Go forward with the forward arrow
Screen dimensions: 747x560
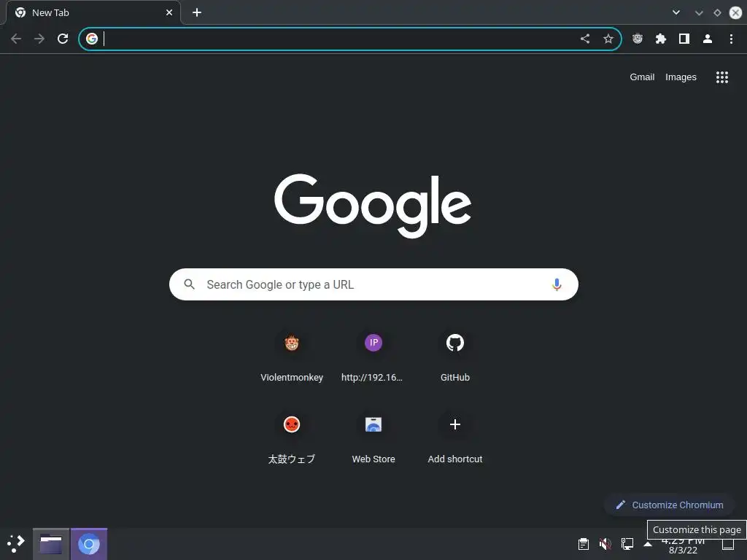point(39,39)
